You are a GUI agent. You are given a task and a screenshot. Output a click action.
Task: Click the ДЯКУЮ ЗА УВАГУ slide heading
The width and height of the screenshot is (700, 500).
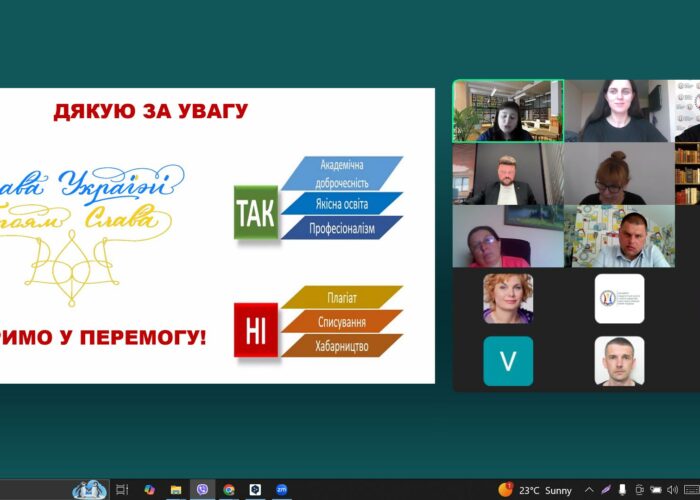tap(150, 111)
